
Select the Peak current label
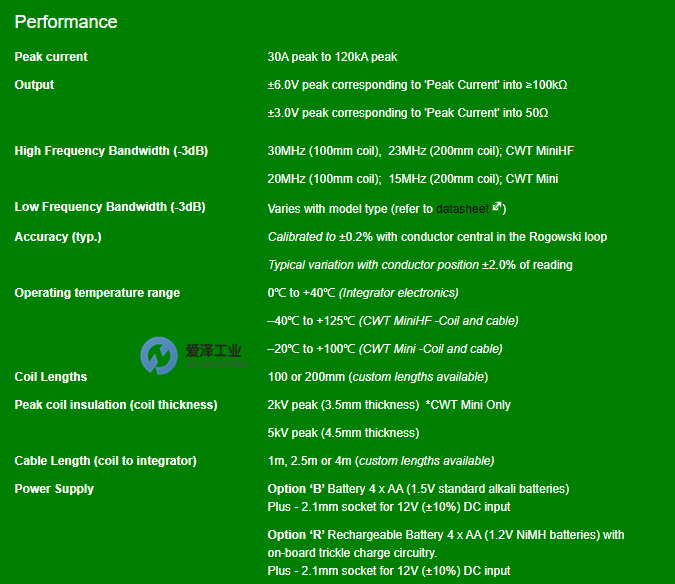[x=51, y=57]
